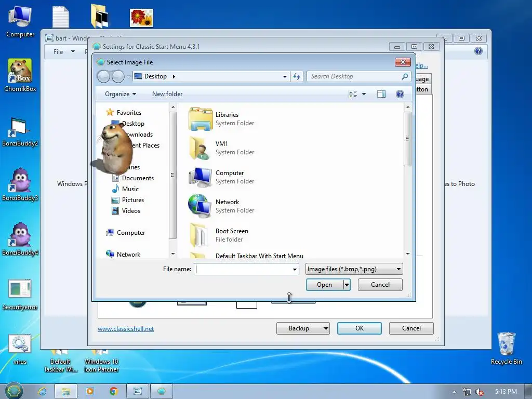The image size is (532, 399).
Task: Click file list scroll down arrow
Action: 408,254
